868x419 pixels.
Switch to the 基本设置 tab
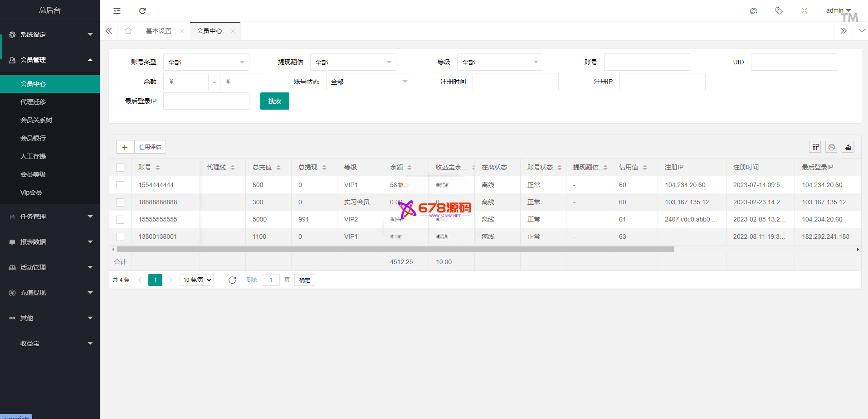point(159,31)
